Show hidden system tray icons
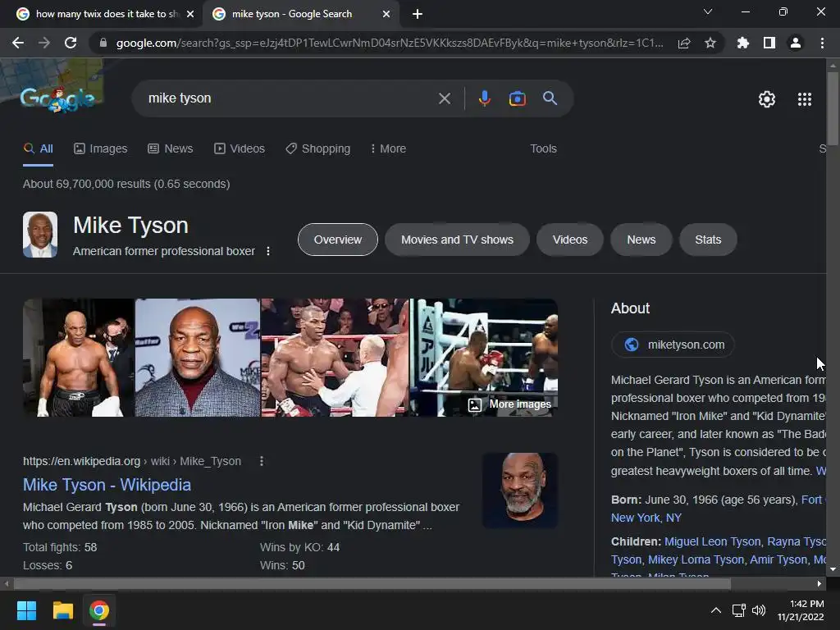Image resolution: width=840 pixels, height=630 pixels. tap(715, 610)
